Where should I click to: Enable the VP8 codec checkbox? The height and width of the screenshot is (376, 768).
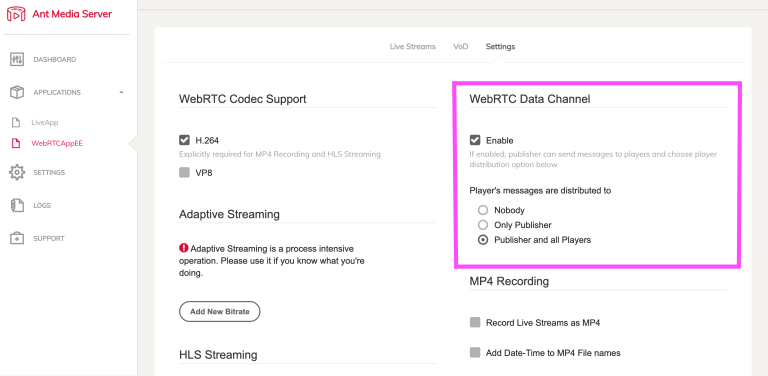click(184, 172)
